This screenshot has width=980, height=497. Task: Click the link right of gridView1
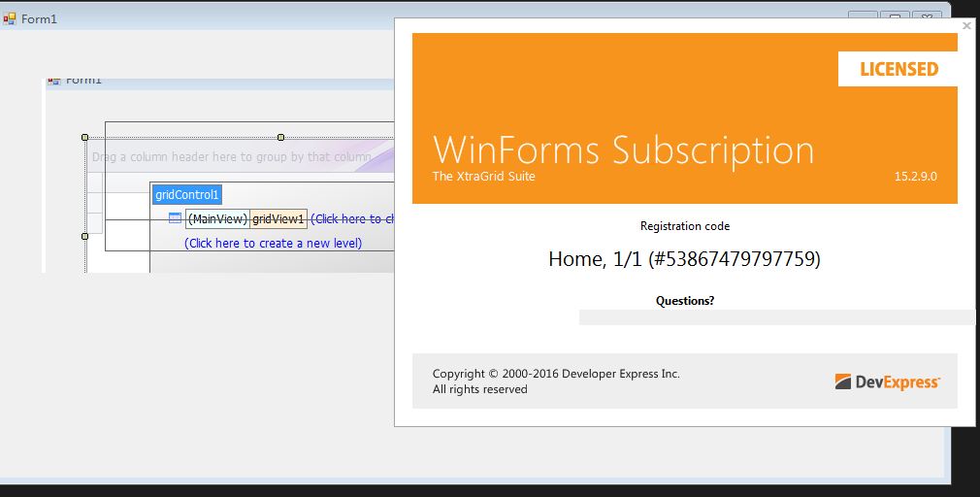pos(352,218)
